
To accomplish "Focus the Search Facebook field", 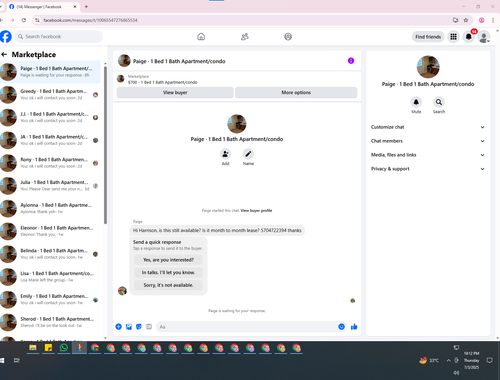I will click(x=59, y=37).
